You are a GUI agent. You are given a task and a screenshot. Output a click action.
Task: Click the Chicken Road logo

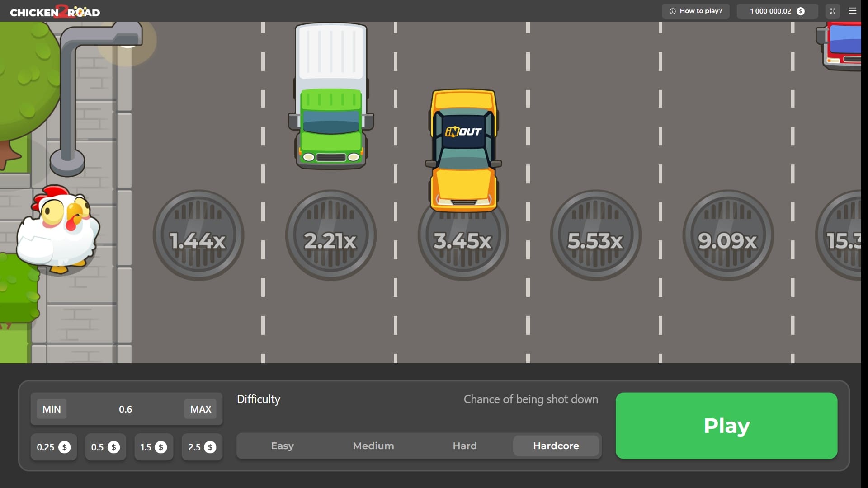point(55,11)
